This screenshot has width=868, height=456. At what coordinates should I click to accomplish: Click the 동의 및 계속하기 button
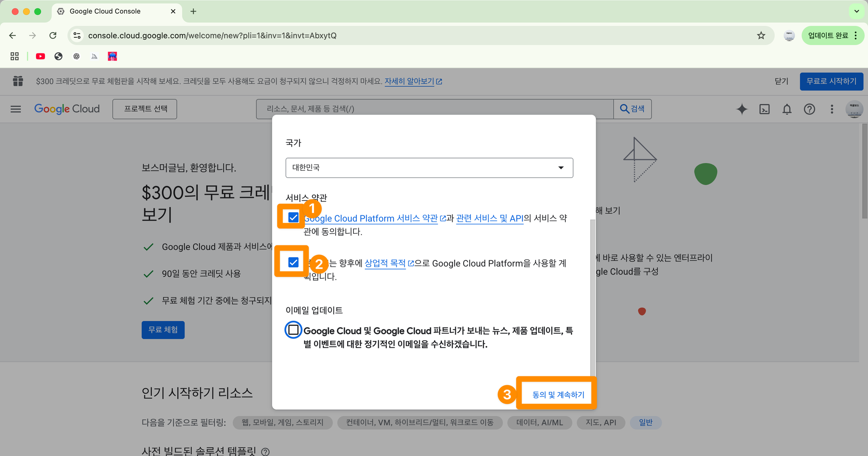(558, 395)
